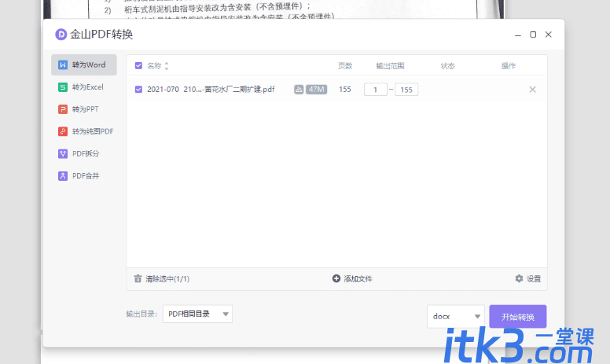
Task: Maximize the 金山PDF转换 window
Action: [533, 35]
